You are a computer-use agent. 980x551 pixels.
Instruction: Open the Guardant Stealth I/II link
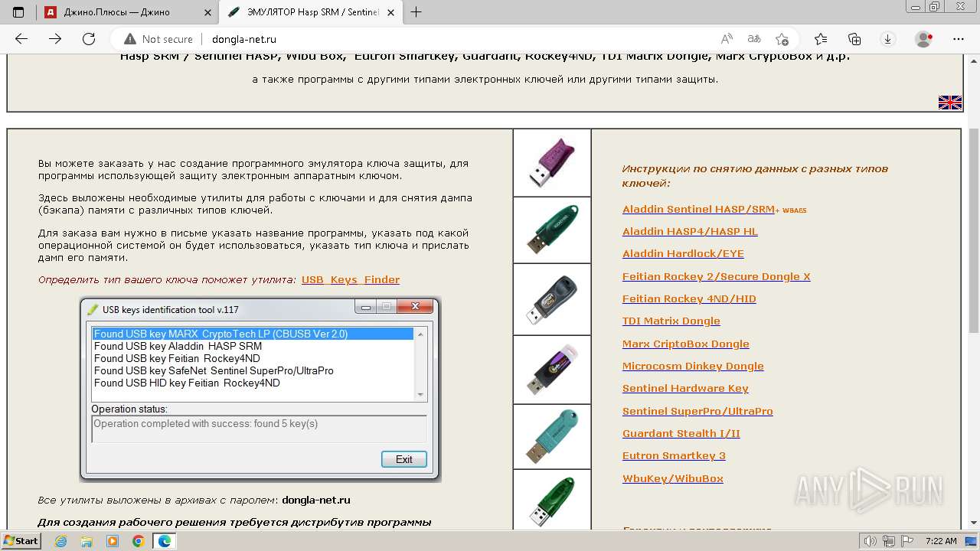[681, 433]
